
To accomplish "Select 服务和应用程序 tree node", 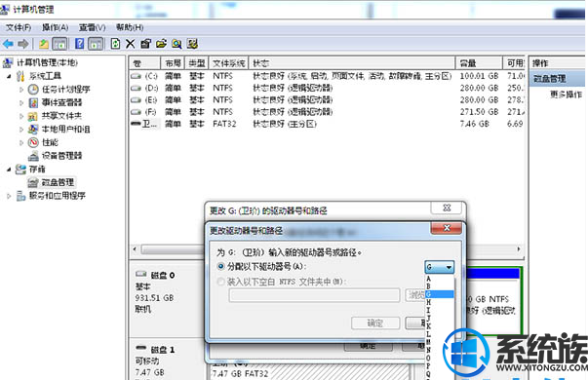I will (58, 196).
